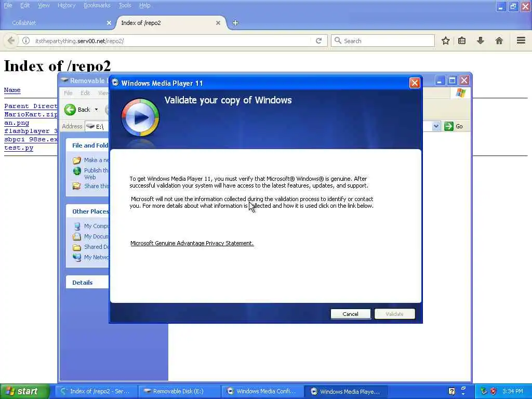Image resolution: width=532 pixels, height=399 pixels.
Task: Click the Firefox URL address field
Action: pyautogui.click(x=171, y=41)
